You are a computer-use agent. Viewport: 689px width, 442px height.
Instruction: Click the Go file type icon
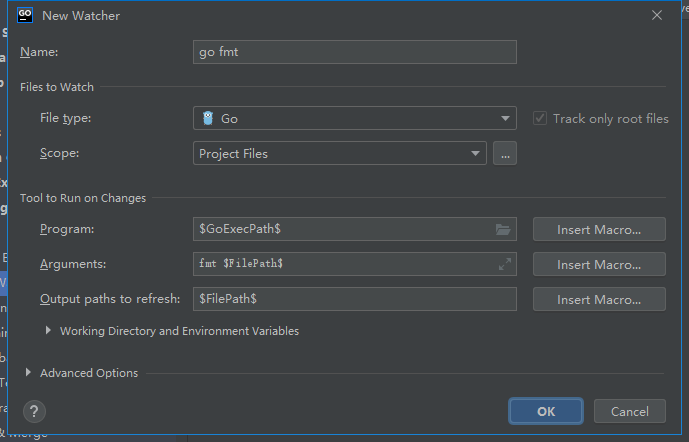pos(208,119)
